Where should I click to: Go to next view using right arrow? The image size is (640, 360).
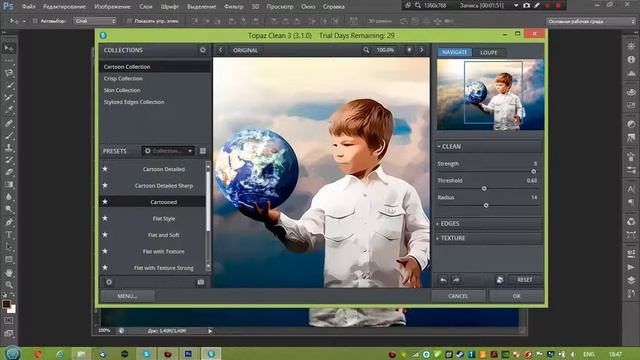422,50
